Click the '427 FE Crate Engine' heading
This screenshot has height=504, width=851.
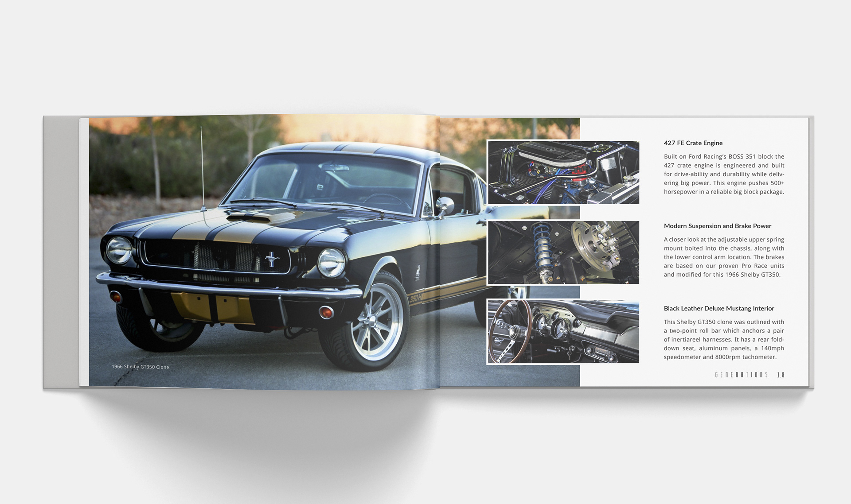pyautogui.click(x=693, y=143)
